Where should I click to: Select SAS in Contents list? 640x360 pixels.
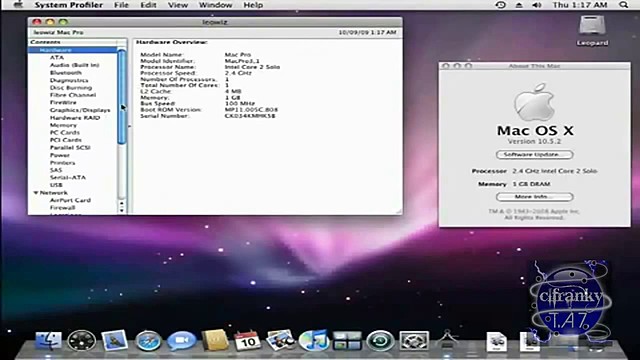(x=56, y=170)
